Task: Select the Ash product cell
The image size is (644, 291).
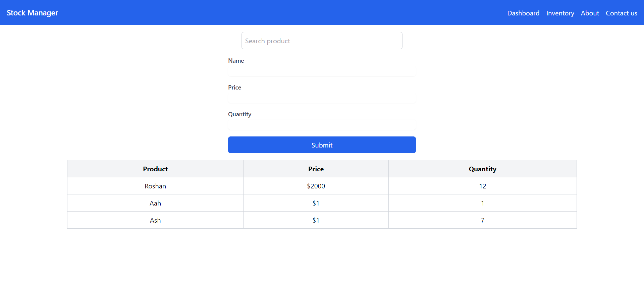Action: (x=155, y=220)
